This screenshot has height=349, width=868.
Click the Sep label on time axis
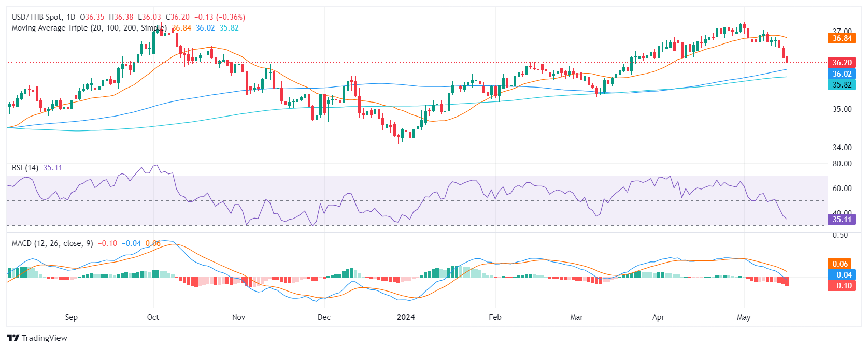[x=72, y=317]
